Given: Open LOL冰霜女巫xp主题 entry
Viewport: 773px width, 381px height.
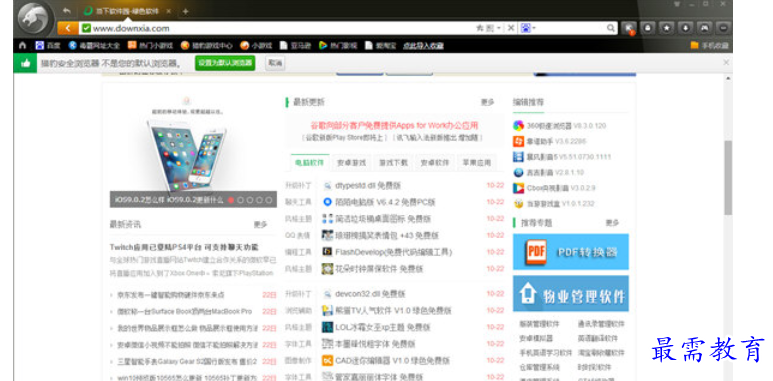Looking at the screenshot, I should point(383,327).
